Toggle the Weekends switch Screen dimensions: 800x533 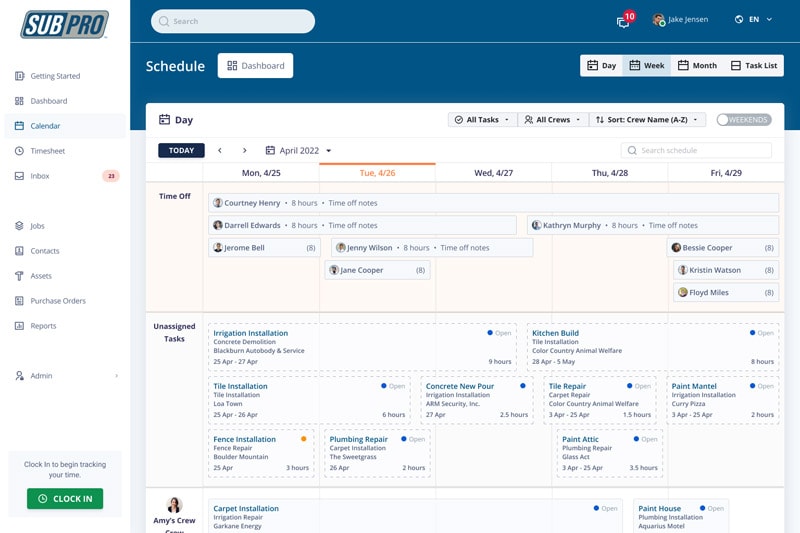[x=743, y=120]
